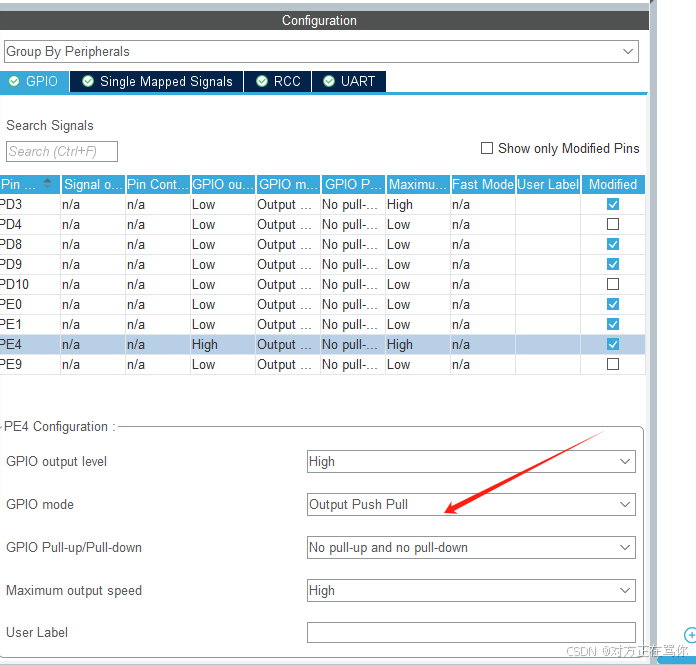Click the No pull cell for PD10
Screen dimensions: 696x665
tap(353, 284)
